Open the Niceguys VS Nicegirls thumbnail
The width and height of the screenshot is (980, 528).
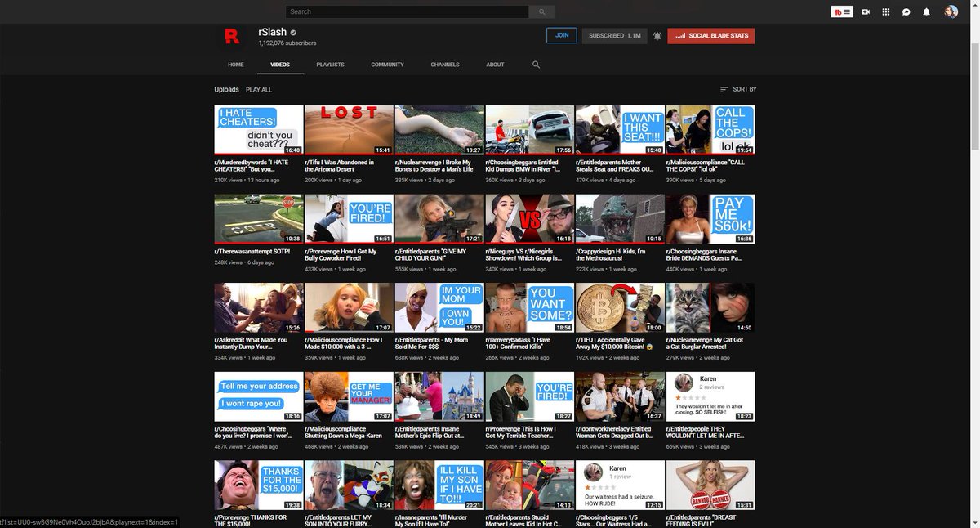pos(529,219)
